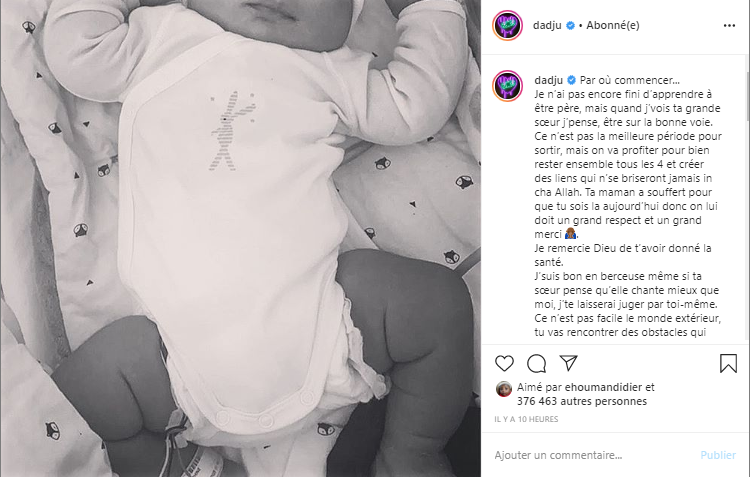
Task: Open dadju's profile picture in the header
Action: 507,25
